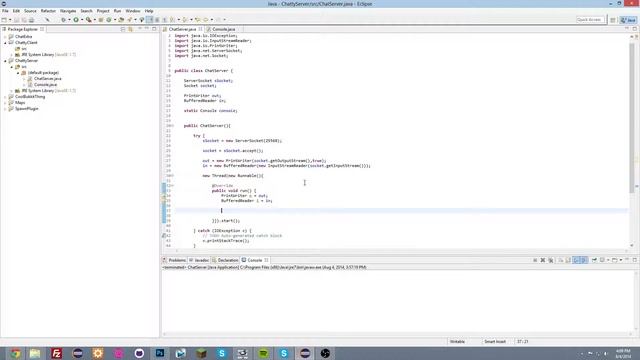
Task: Select the Maps project
Action: 20,103
